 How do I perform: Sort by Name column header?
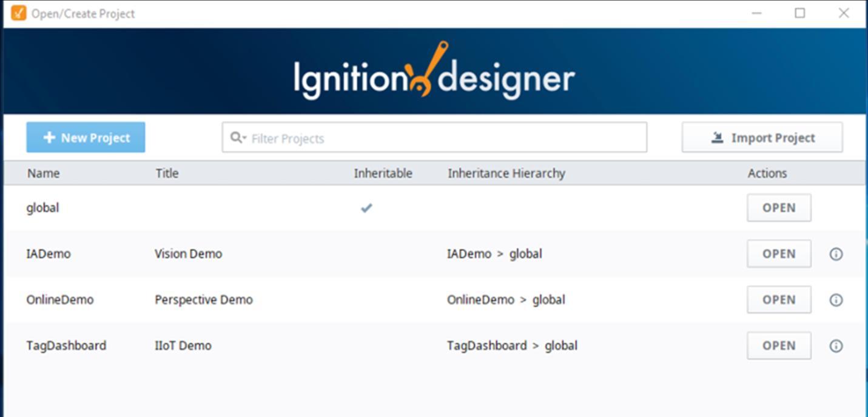(x=43, y=173)
